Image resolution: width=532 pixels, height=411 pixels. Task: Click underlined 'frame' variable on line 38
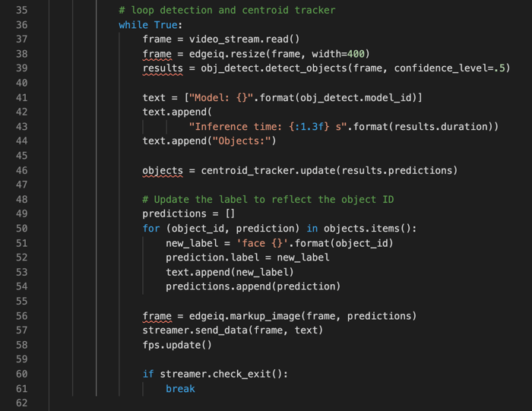(x=157, y=54)
